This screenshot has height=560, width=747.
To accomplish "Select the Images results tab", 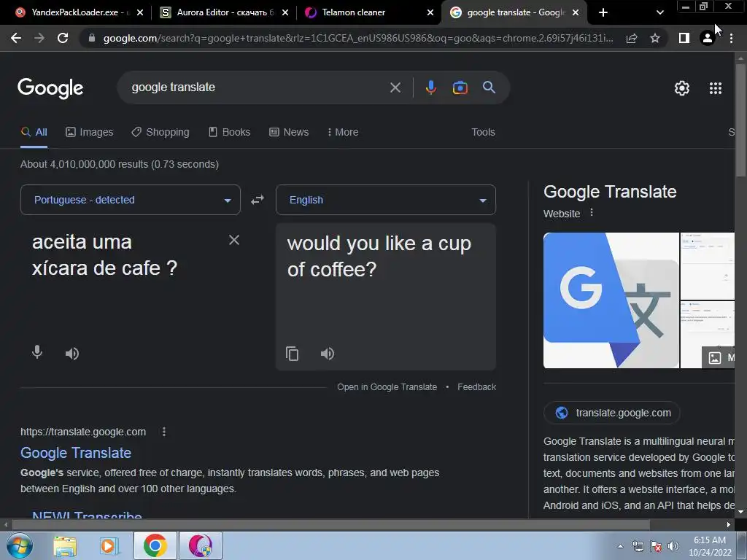I will (90, 133).
